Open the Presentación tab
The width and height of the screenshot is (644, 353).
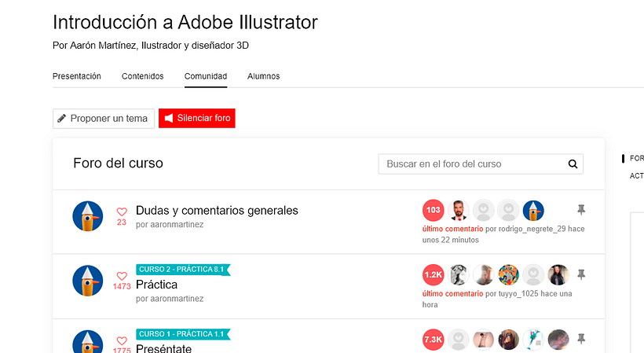(x=77, y=76)
